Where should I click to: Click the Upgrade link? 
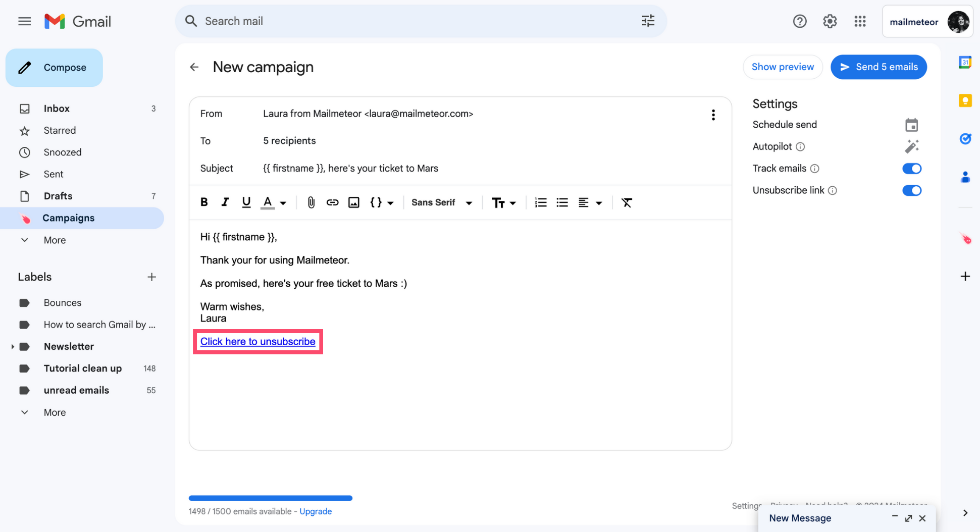[x=316, y=511]
